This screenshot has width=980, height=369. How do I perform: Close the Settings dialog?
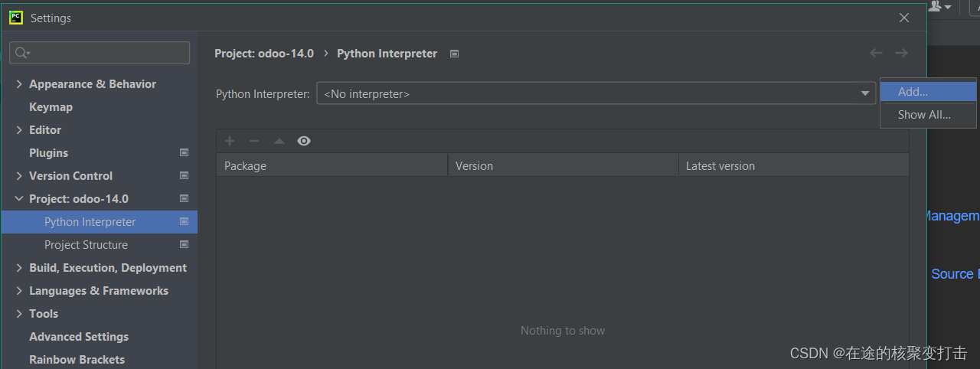(904, 18)
